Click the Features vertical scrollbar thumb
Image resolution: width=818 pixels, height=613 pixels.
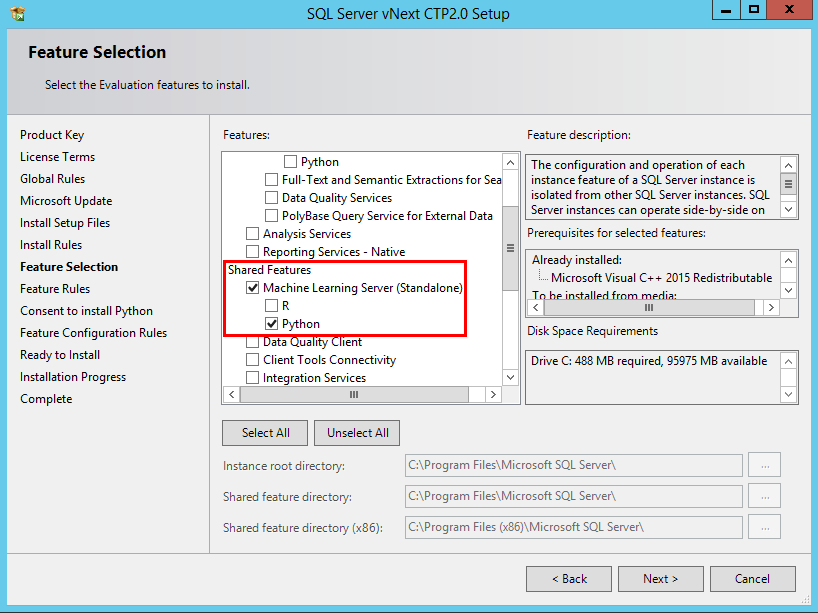(x=510, y=248)
